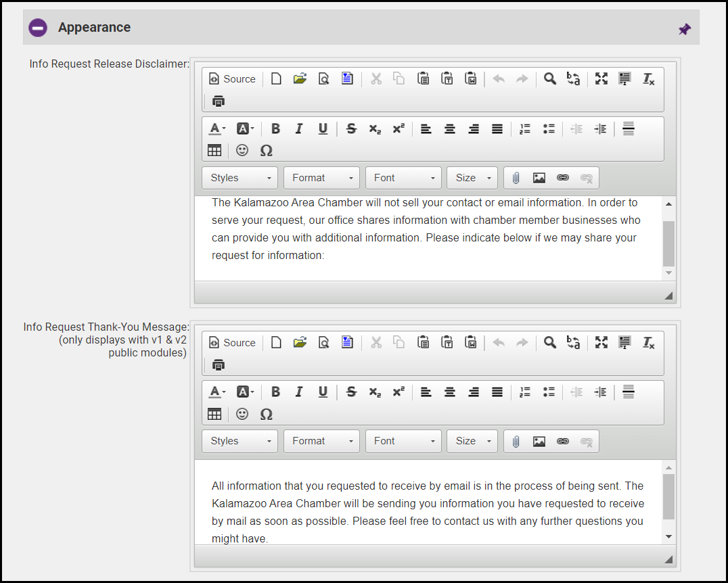Screen dimensions: 728x583
Task: Click Paste as plain text in Thank-You editor
Action: [447, 342]
